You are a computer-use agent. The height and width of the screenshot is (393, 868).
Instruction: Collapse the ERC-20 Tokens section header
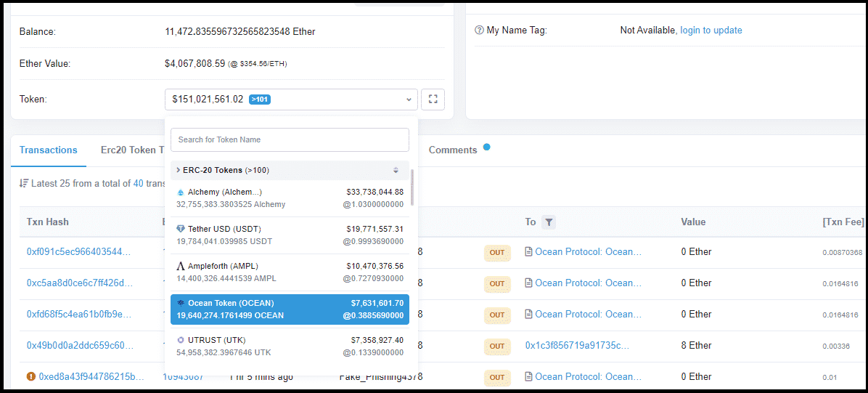(x=290, y=170)
